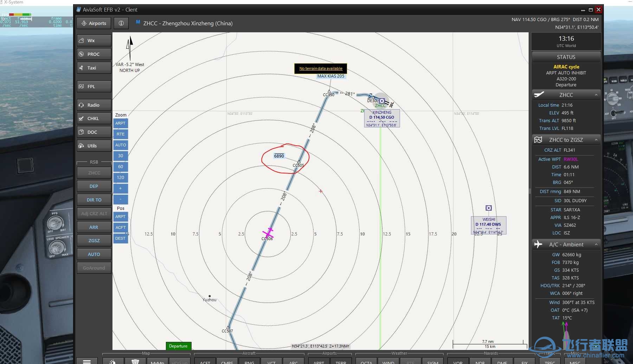
Task: Open the Utils tools panel
Action: tap(94, 146)
